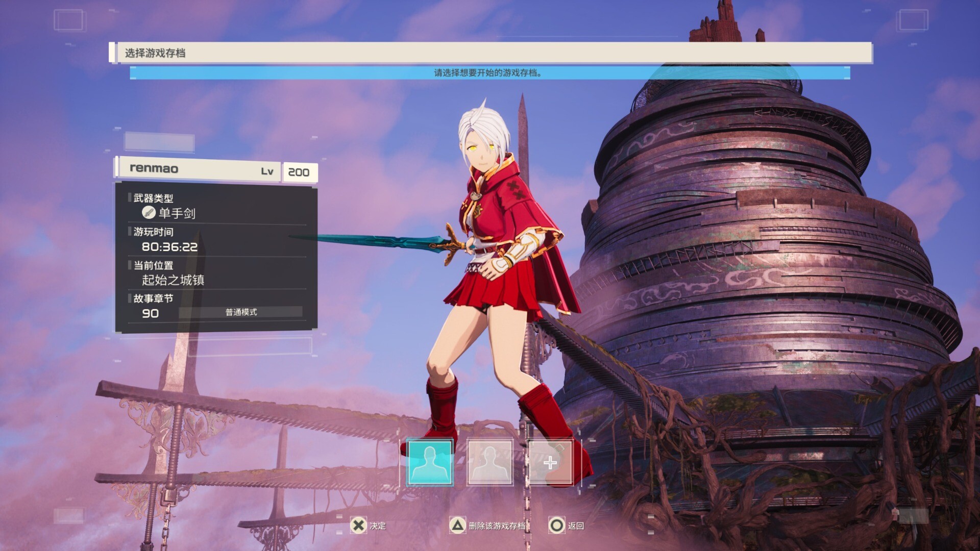
Task: Click the X 决定 confirm icon
Action: [x=358, y=525]
